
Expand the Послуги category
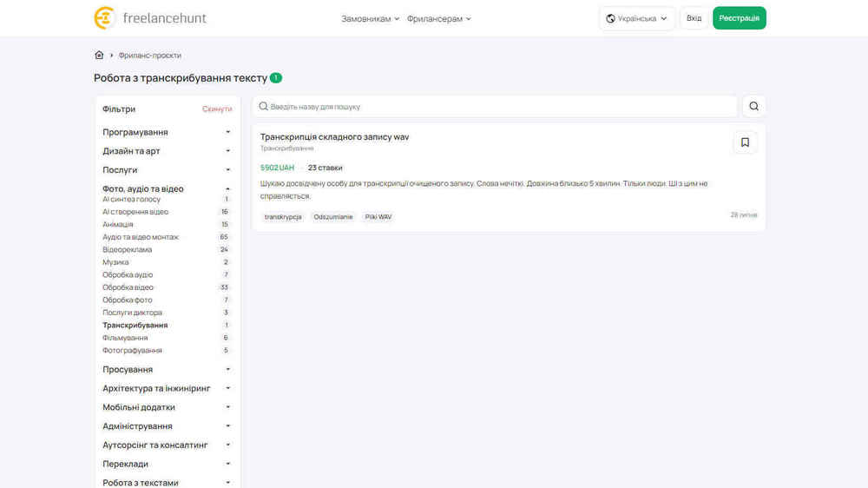[x=167, y=170]
